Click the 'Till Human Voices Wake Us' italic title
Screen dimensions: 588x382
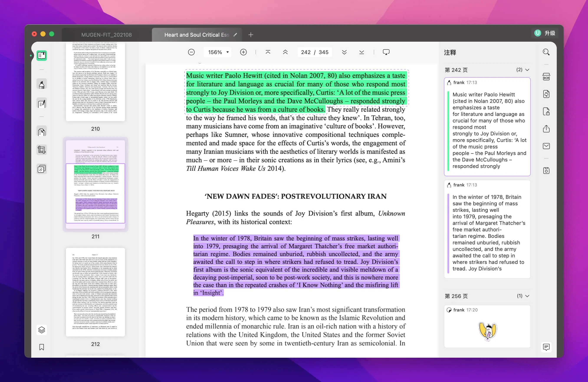pyautogui.click(x=226, y=168)
